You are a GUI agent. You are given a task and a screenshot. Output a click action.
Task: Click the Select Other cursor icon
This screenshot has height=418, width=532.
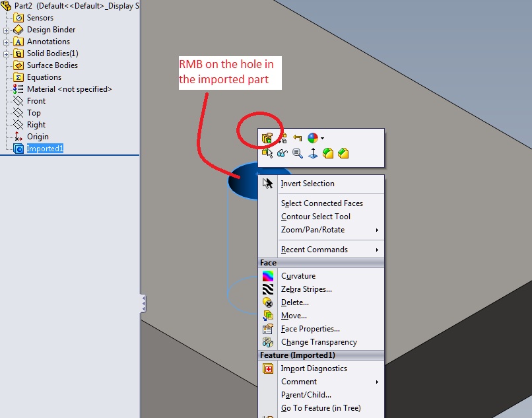click(x=267, y=153)
